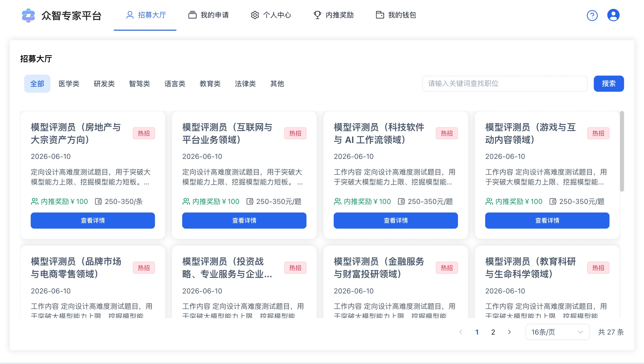The height and width of the screenshot is (364, 644).
Task: Open the 我的申请 nav tab
Action: pyautogui.click(x=209, y=15)
